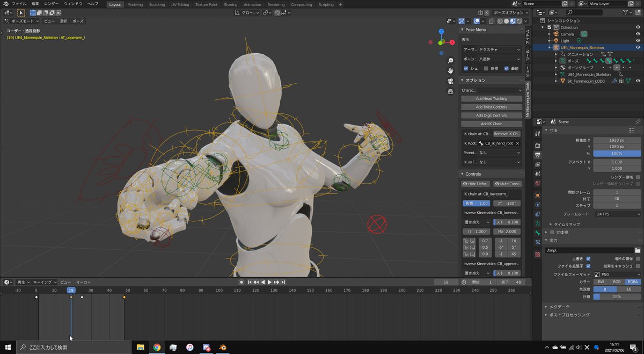
Task: Click the armature icon of UE4_Mannequin_Skeleton
Action: (x=557, y=47)
